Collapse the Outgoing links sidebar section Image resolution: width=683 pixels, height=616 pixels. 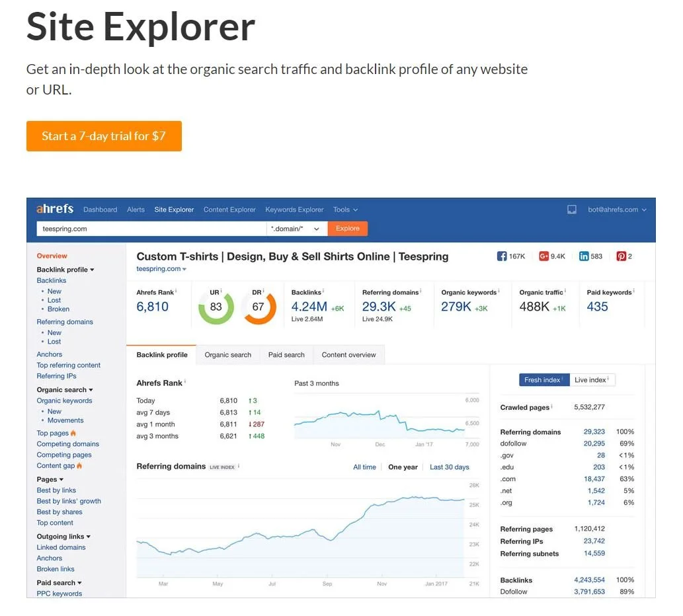63,536
